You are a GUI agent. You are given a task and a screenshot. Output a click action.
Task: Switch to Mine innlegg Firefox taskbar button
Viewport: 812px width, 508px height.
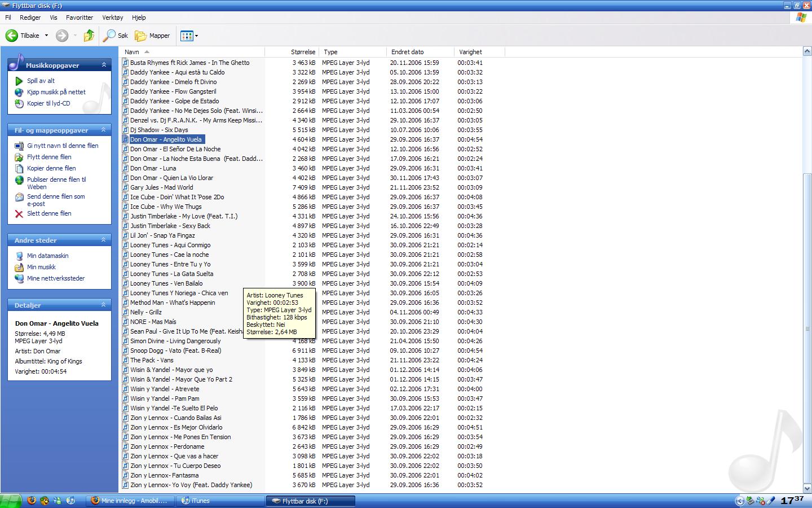click(130, 501)
